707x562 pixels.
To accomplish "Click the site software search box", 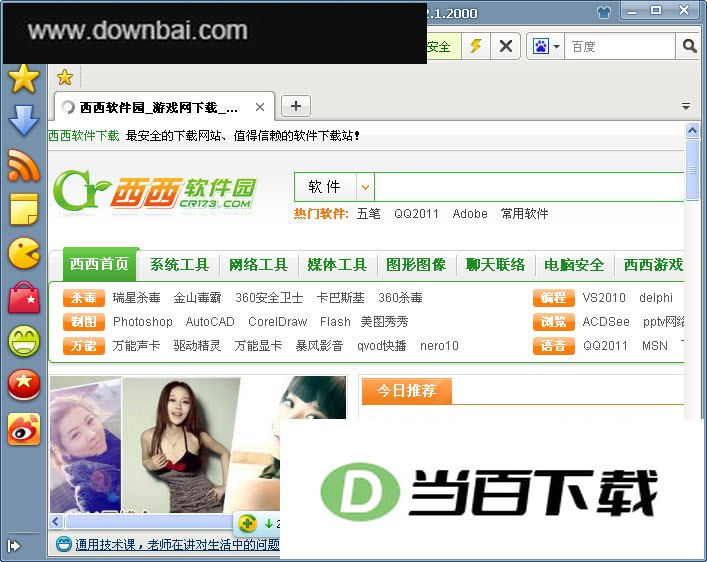I will point(529,187).
